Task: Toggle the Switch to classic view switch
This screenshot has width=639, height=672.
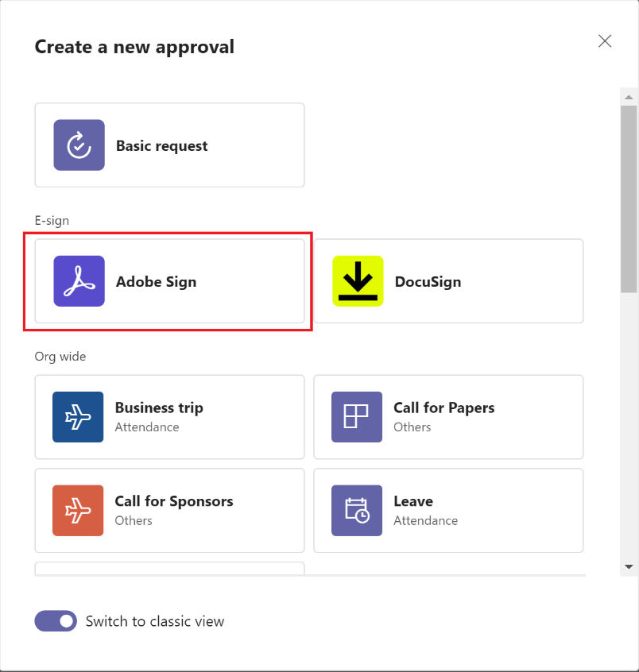Action: 56,621
